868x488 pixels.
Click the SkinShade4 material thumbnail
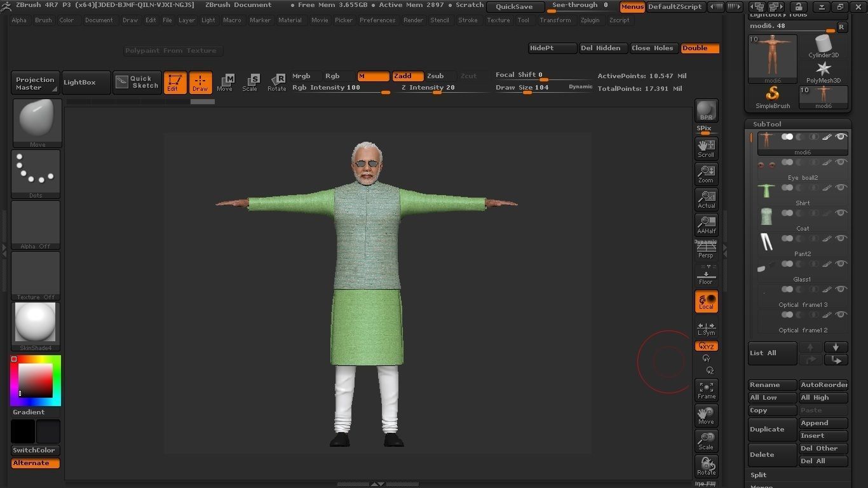[36, 323]
